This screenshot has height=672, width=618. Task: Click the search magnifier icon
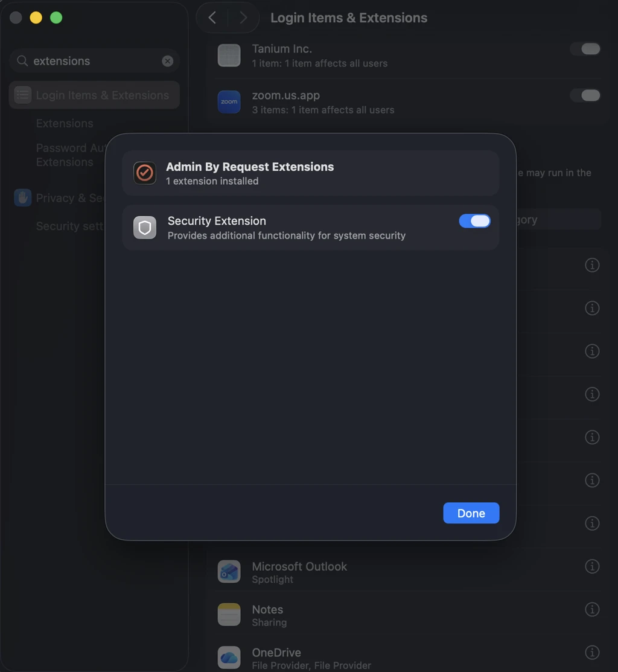(x=22, y=61)
